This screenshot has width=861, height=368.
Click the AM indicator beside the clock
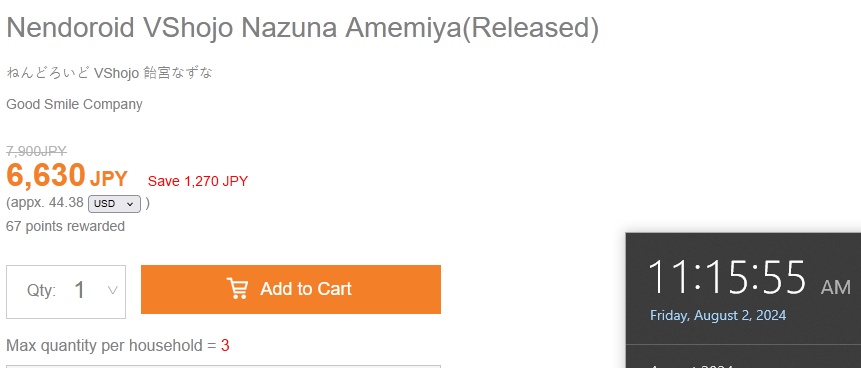(836, 287)
